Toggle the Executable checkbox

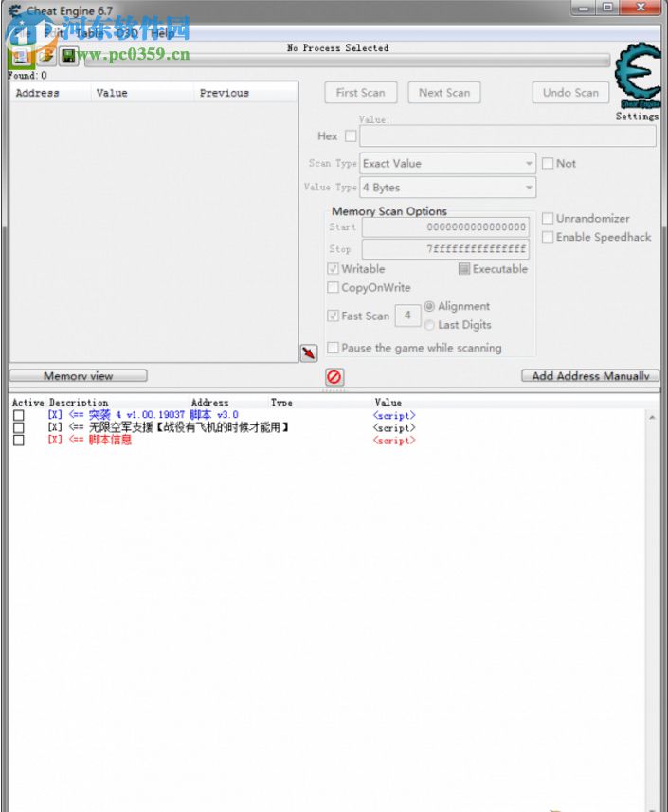click(x=464, y=269)
